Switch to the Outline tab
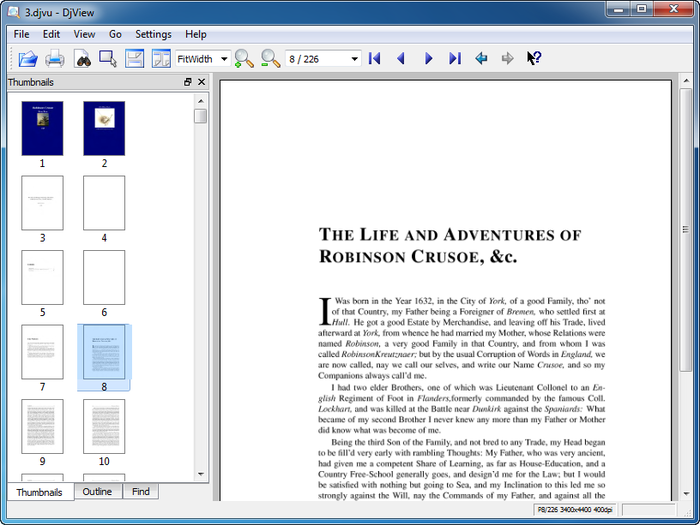 pyautogui.click(x=97, y=492)
